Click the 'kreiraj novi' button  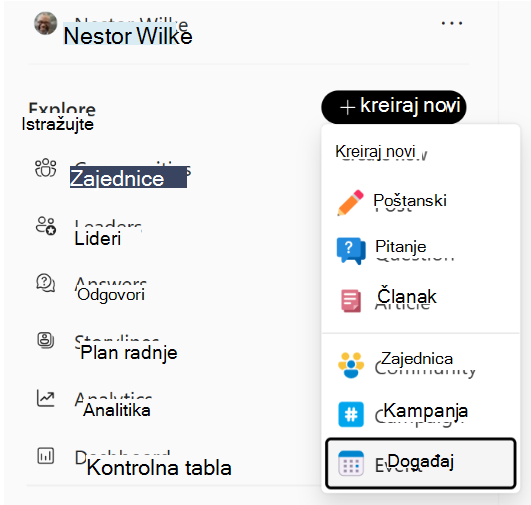pos(394,107)
